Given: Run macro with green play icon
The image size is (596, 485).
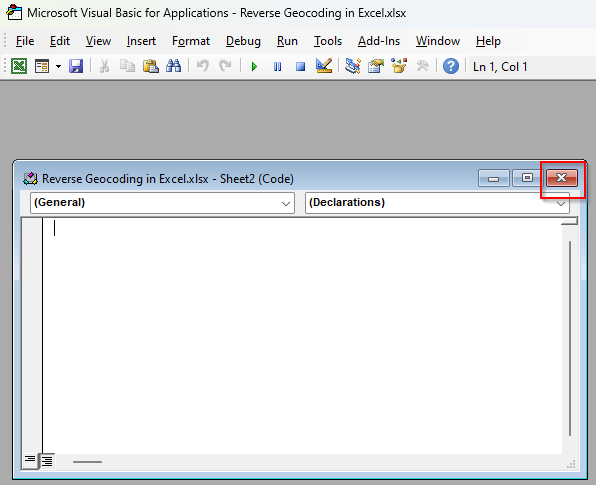Looking at the screenshot, I should (x=254, y=67).
